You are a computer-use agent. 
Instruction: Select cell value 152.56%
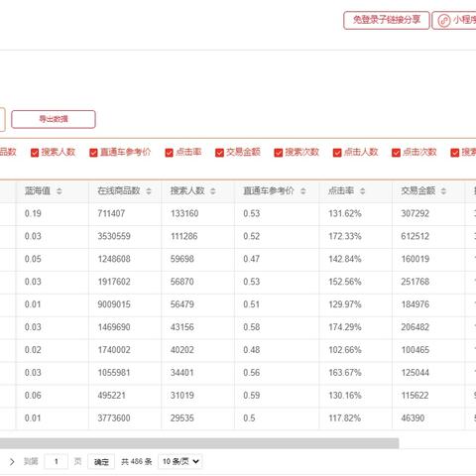tap(345, 282)
